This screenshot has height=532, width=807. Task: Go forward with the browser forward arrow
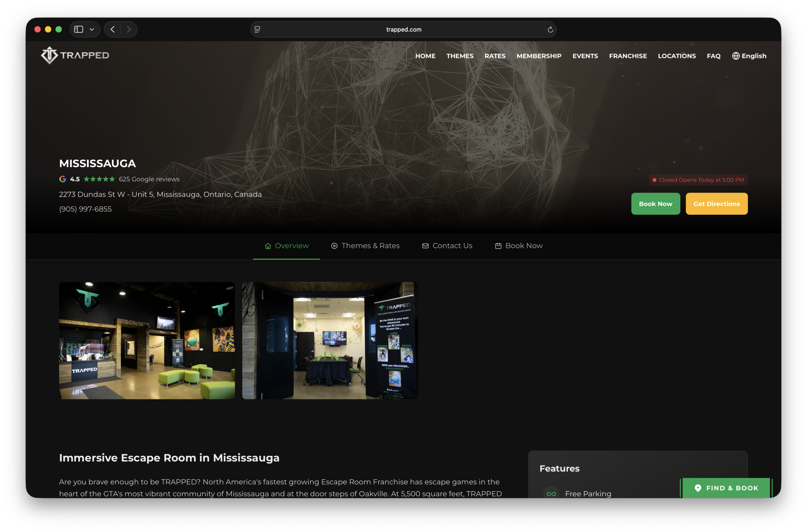[129, 30]
